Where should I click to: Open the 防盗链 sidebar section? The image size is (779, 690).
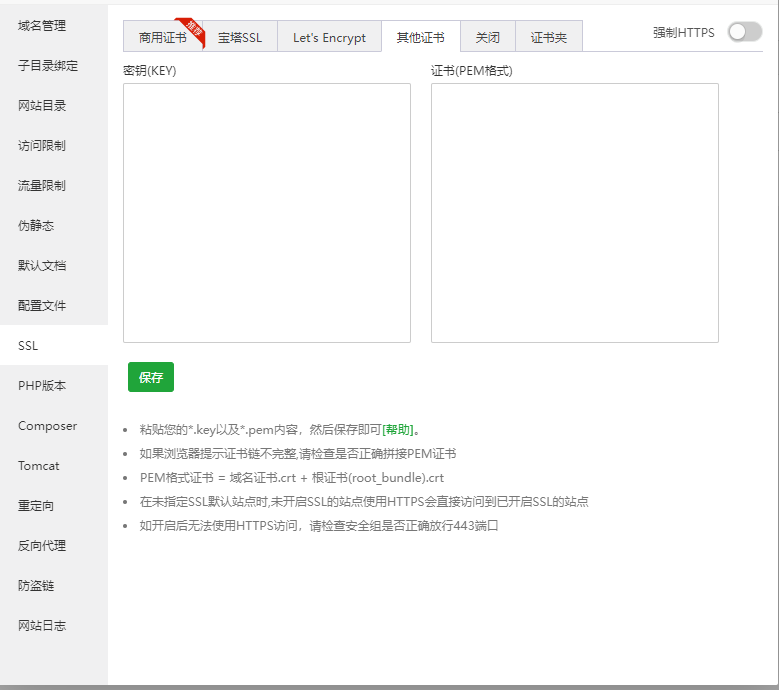coord(54,586)
